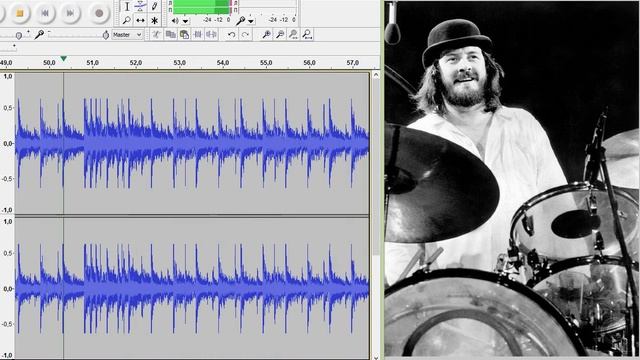Click the vertical scrollbar up arrow
The image size is (640, 360).
(376, 75)
